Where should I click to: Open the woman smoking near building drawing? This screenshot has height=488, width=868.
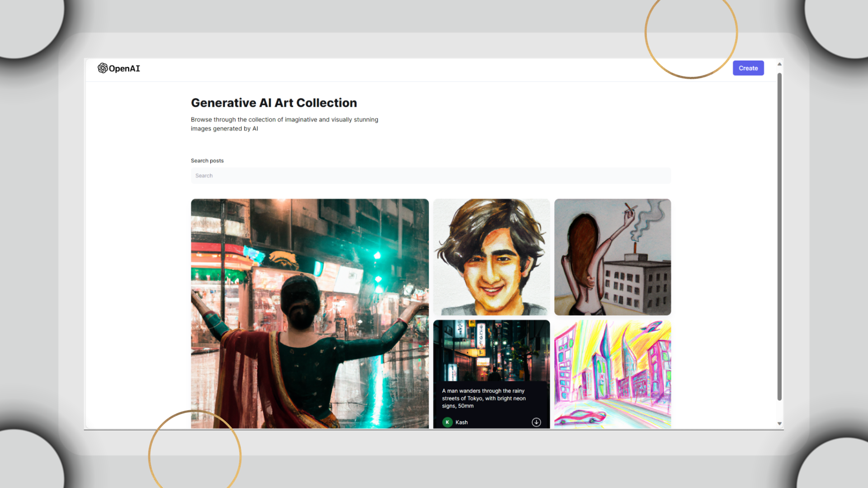613,257
